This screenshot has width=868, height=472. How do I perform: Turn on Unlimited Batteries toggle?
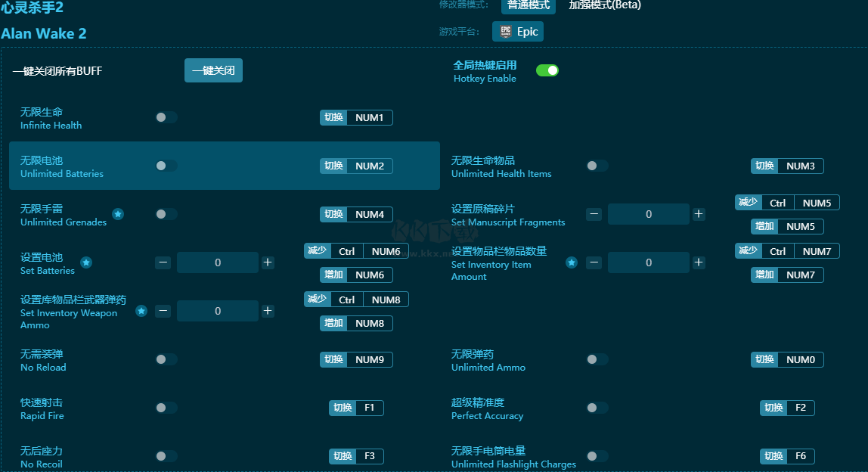point(166,166)
